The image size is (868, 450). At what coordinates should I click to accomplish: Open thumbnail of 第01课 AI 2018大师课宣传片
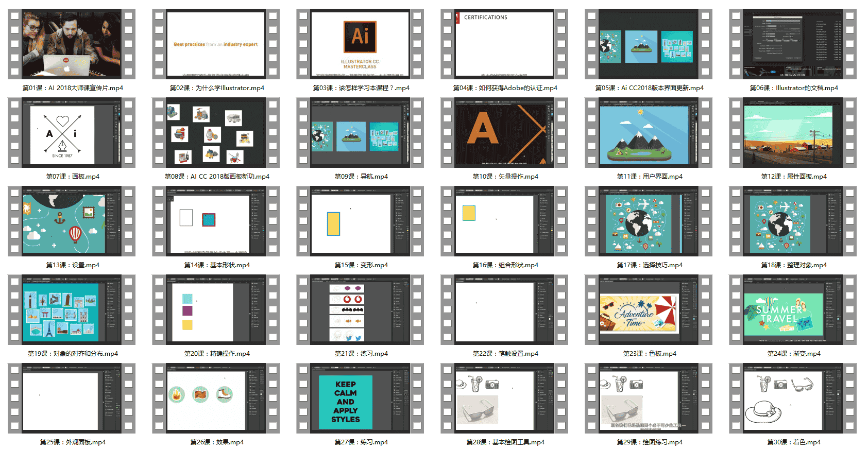click(x=72, y=44)
